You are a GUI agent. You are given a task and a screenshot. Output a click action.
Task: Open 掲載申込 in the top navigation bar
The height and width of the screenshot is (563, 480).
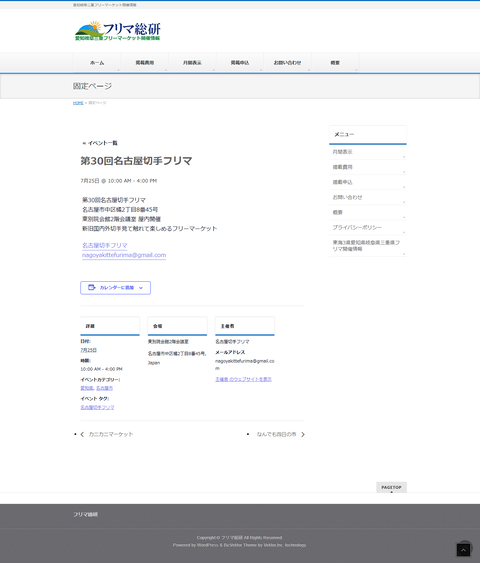(x=240, y=62)
